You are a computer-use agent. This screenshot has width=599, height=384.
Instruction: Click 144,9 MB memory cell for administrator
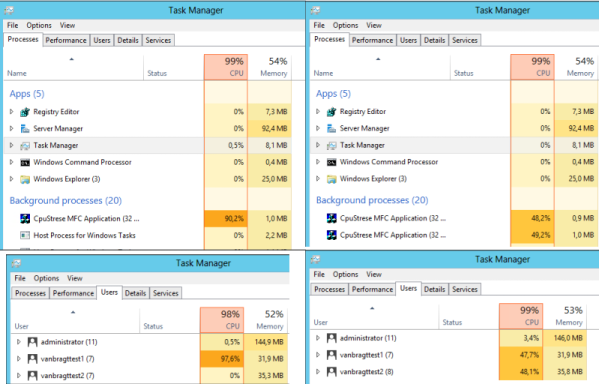click(266, 342)
